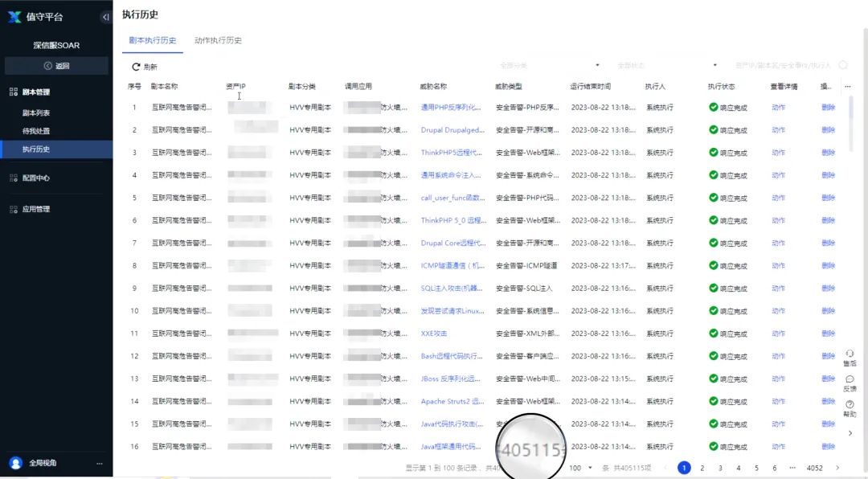This screenshot has height=479, width=868.
Task: Open the Apache Struts2 threat link
Action: click(452, 402)
